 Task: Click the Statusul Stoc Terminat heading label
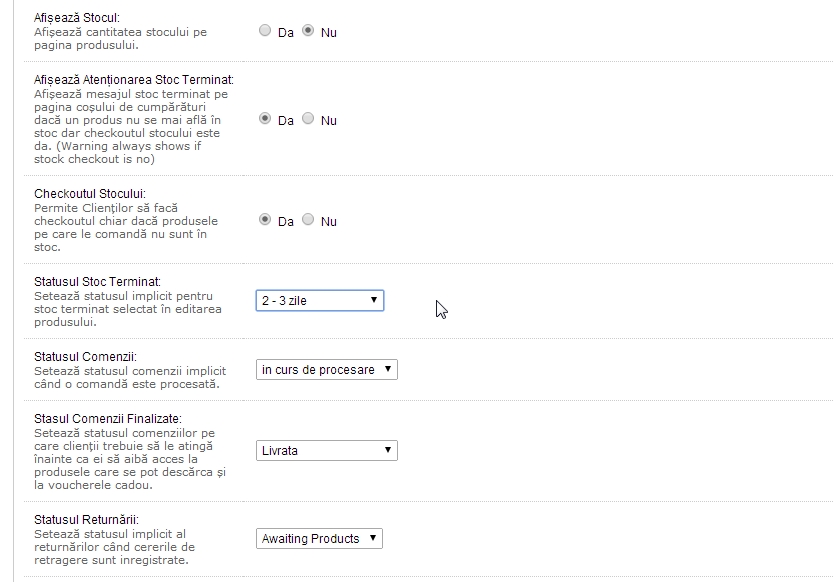97,282
